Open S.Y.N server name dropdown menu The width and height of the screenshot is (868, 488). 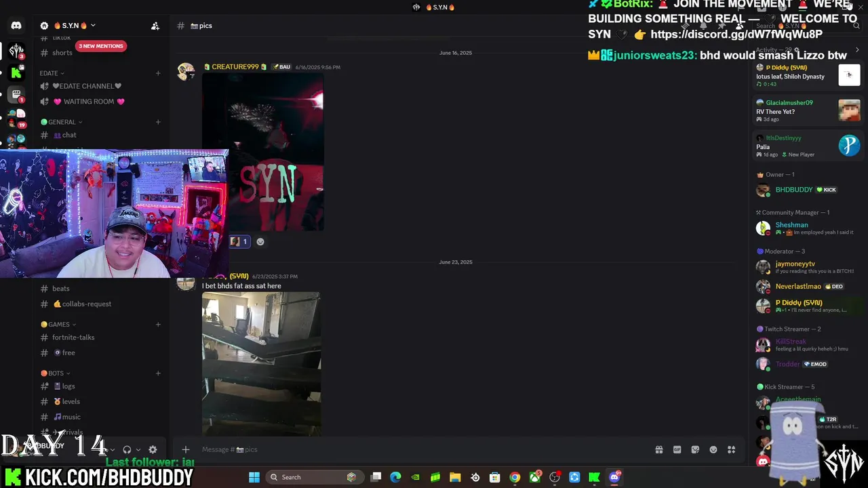coord(73,26)
